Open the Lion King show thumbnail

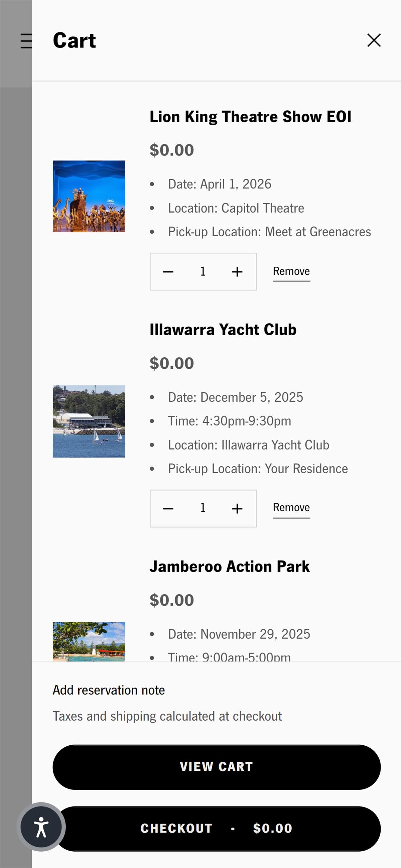tap(89, 196)
